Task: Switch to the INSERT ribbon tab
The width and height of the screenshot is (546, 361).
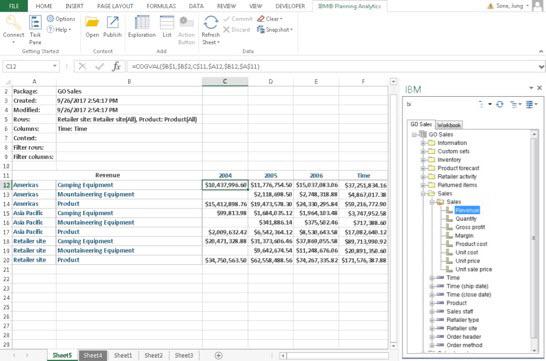Action: pos(74,6)
